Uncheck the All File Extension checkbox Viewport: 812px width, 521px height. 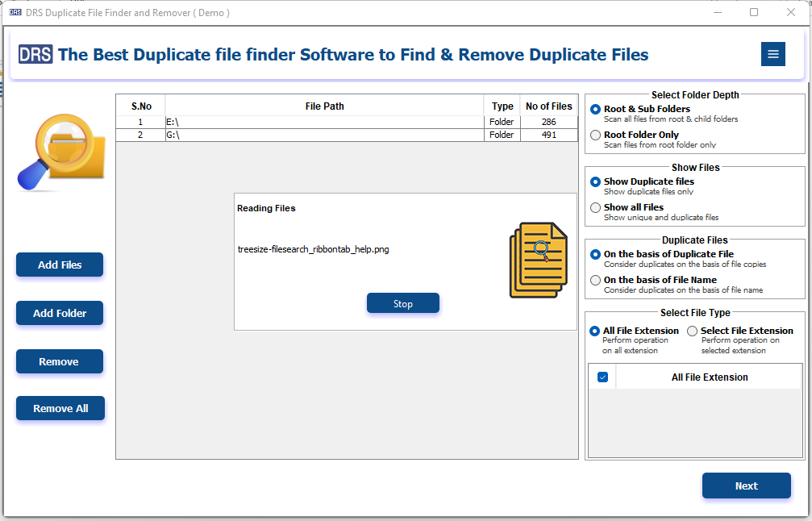click(x=602, y=377)
